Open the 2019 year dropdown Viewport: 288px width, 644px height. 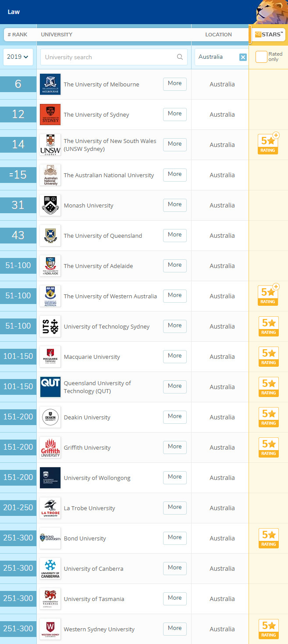[x=18, y=57]
